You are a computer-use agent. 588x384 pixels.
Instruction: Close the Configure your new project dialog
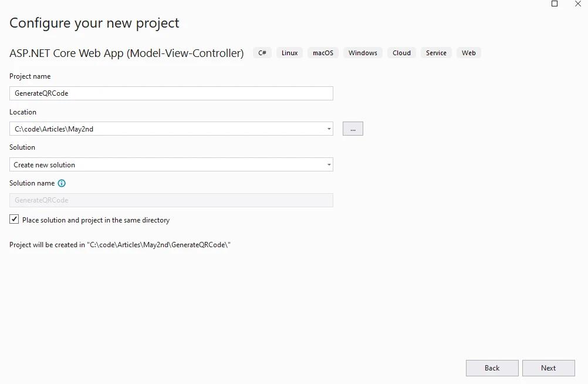[x=577, y=4]
